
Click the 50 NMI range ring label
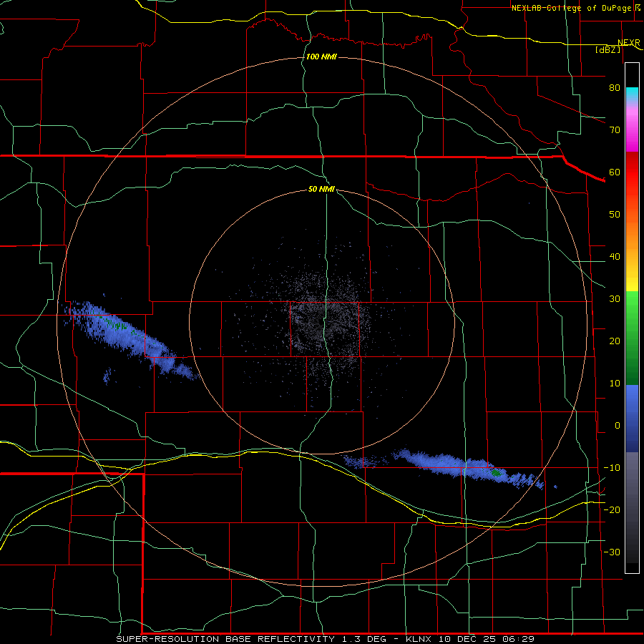321,190
